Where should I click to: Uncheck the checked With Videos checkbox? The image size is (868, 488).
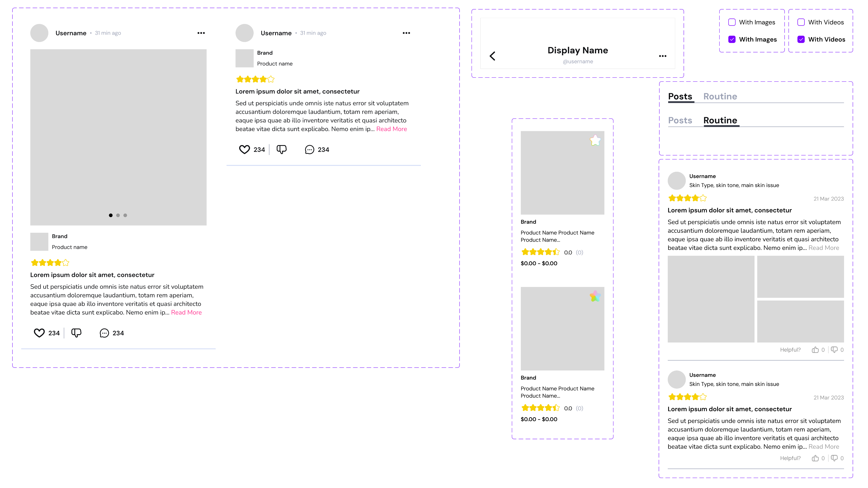click(x=801, y=39)
